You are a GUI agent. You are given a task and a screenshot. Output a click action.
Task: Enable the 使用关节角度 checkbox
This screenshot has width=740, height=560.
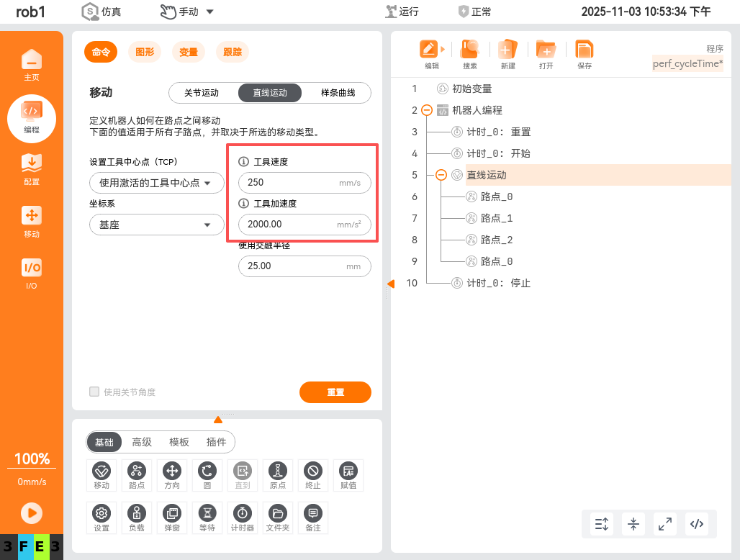coord(94,392)
